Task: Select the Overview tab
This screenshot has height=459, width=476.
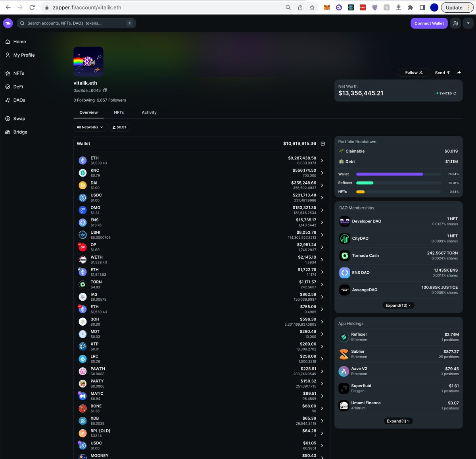Action: point(88,112)
